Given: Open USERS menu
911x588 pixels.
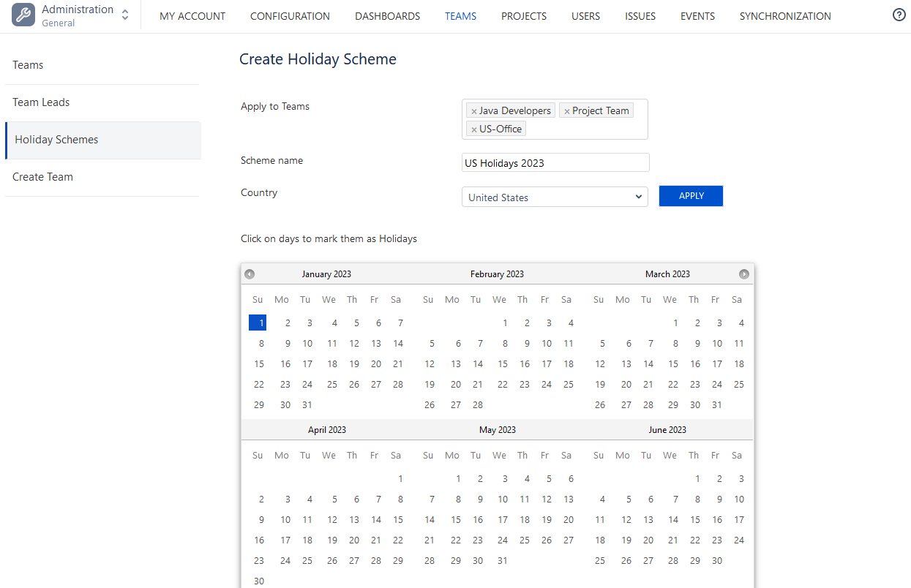Looking at the screenshot, I should point(585,16).
